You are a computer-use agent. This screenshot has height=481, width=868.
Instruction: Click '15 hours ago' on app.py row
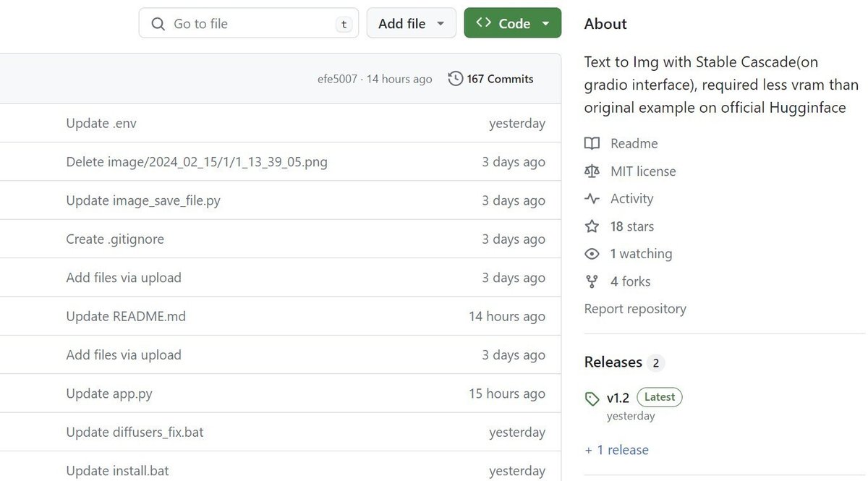[507, 393]
